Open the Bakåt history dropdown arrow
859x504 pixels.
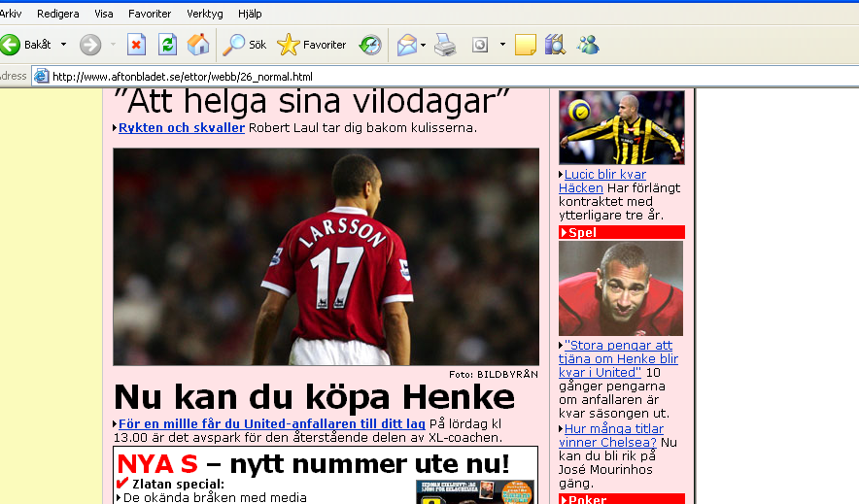click(x=63, y=45)
